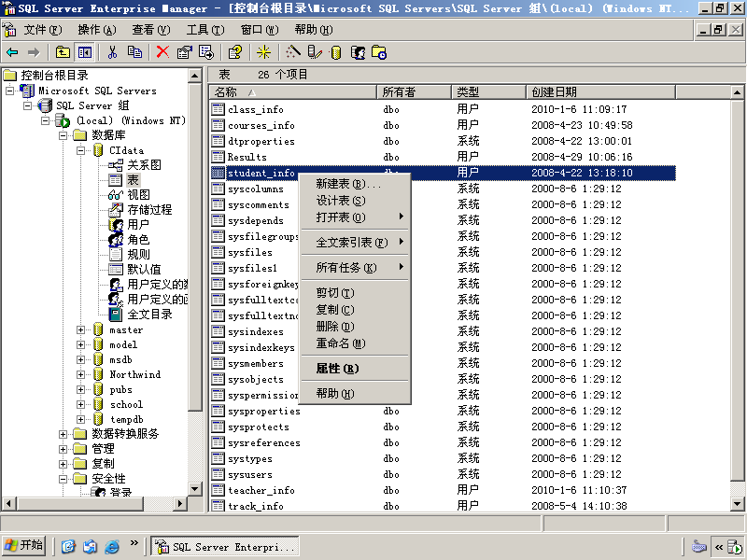Open the 窗口(W) menu
Image resolution: width=747 pixels, height=560 pixels.
[x=260, y=30]
